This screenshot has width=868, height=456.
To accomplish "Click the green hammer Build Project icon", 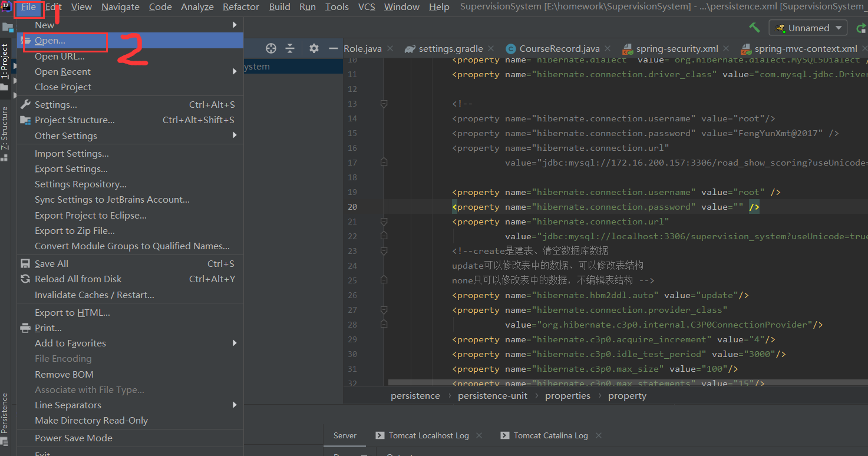I will tap(754, 28).
